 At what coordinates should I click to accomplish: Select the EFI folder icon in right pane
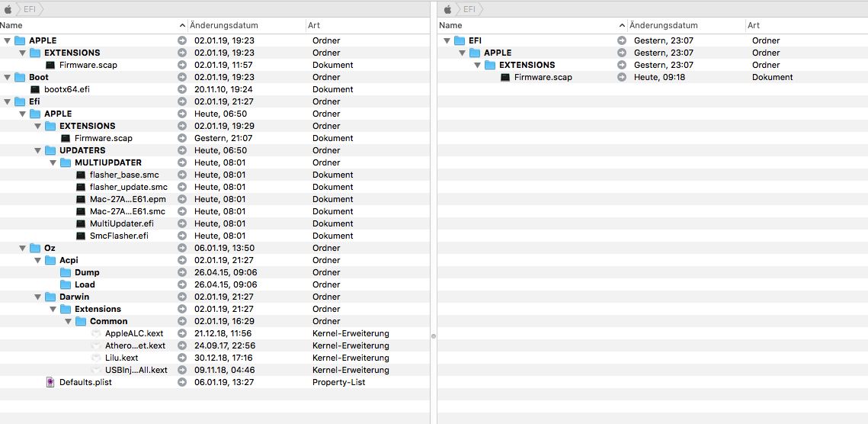[x=460, y=40]
